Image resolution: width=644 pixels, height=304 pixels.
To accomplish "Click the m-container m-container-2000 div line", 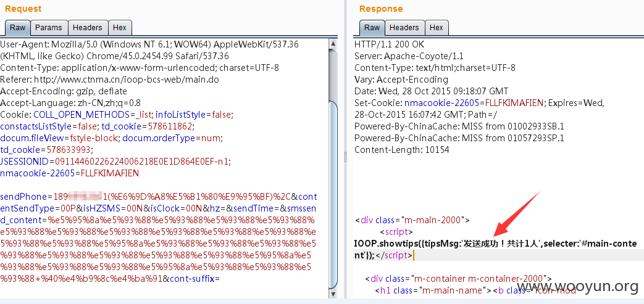I will pyautogui.click(x=458, y=279).
